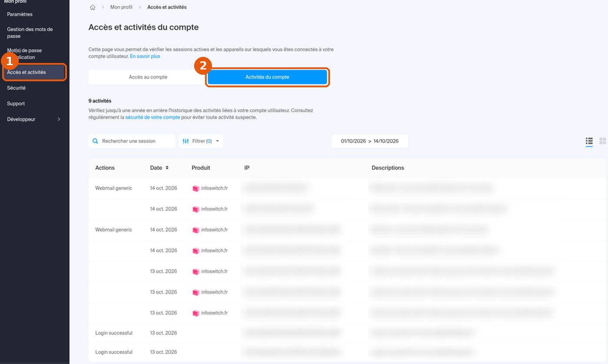Click the filter sliders icon

pyautogui.click(x=186, y=141)
